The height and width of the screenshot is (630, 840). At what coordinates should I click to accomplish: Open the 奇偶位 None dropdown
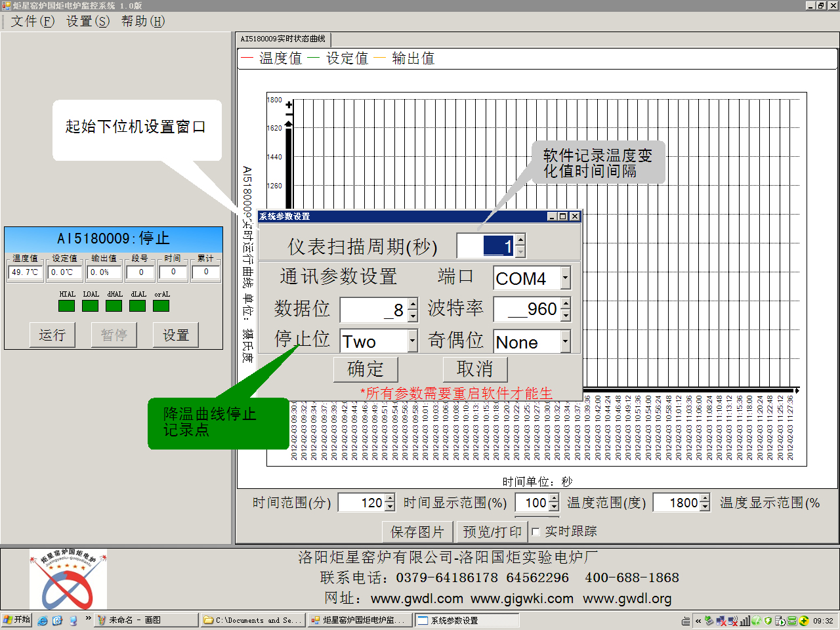565,341
